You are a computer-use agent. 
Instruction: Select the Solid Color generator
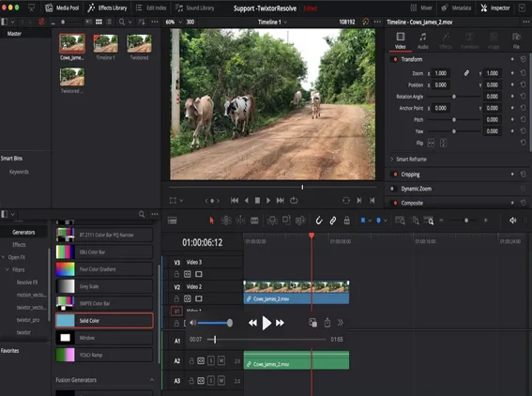point(104,321)
